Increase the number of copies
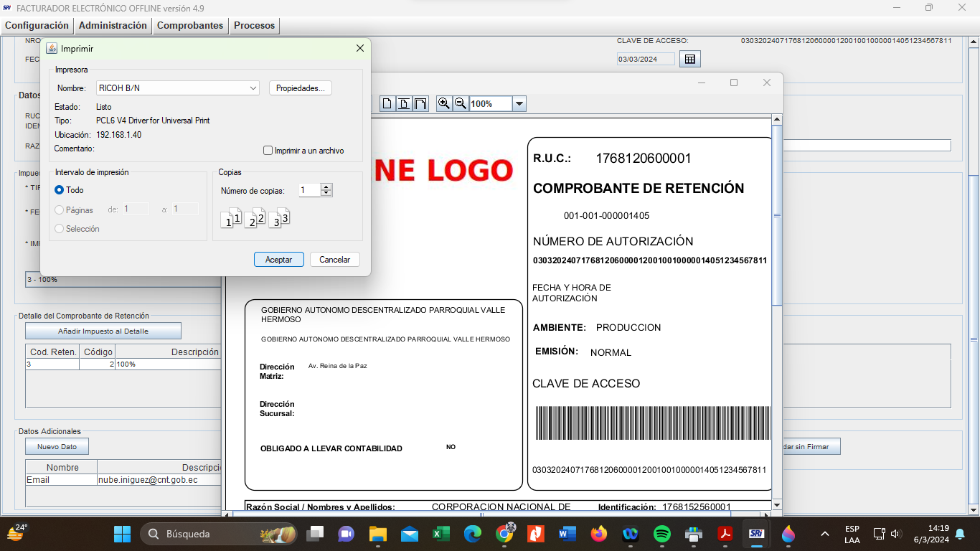Screen dimensions: 980x551 326,187
